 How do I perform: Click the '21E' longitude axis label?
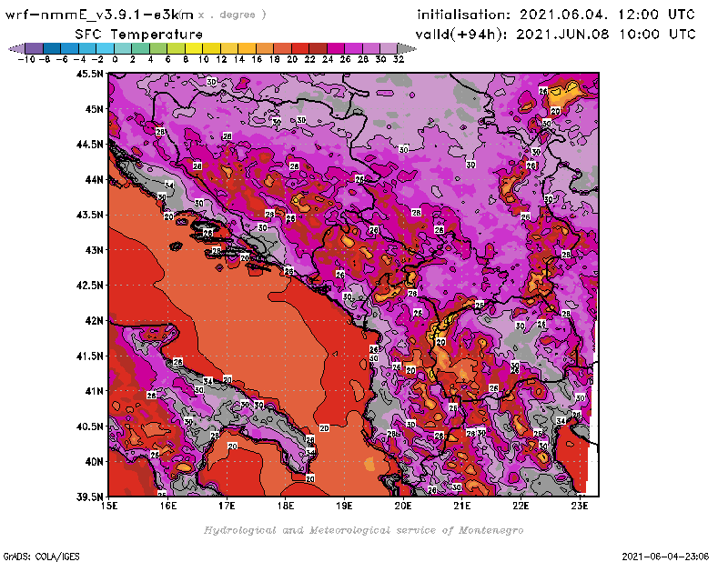[462, 506]
